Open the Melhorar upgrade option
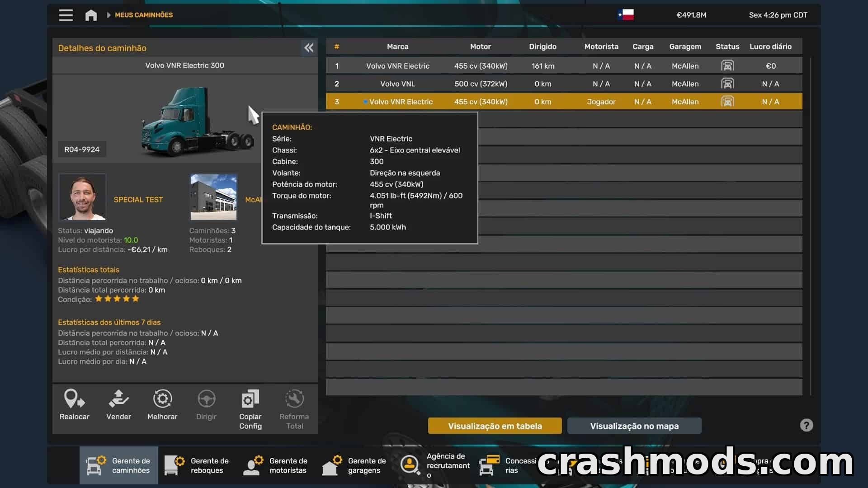This screenshot has height=488, width=868. (162, 405)
